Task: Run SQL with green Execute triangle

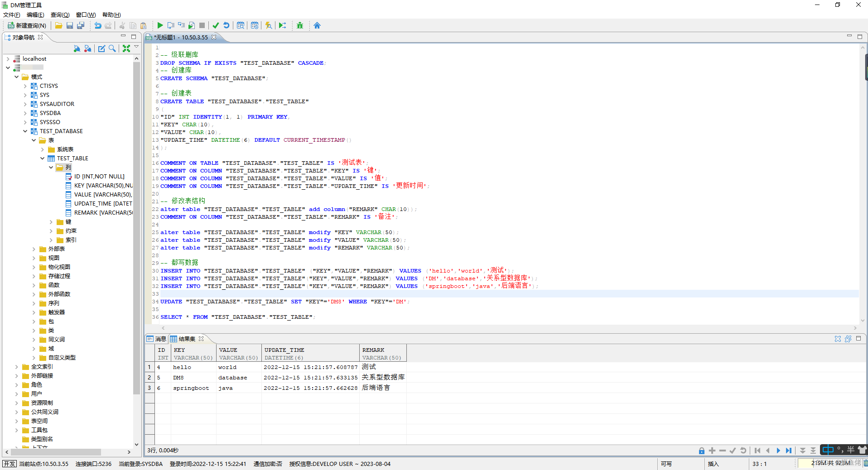Action: click(x=160, y=26)
